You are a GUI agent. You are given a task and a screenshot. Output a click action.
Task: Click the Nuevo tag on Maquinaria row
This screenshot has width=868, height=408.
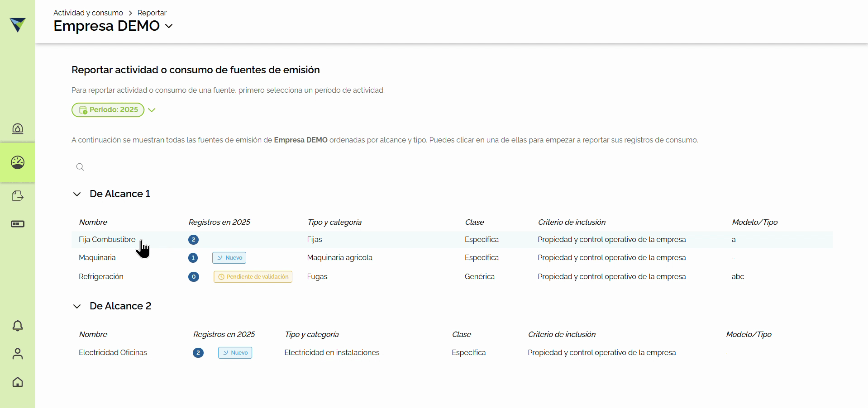[x=229, y=258]
